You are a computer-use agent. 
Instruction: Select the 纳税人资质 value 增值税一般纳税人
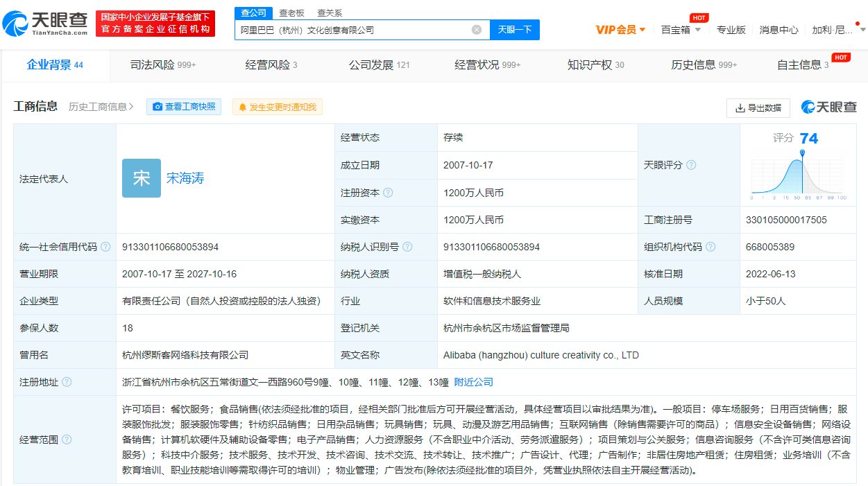pos(482,274)
